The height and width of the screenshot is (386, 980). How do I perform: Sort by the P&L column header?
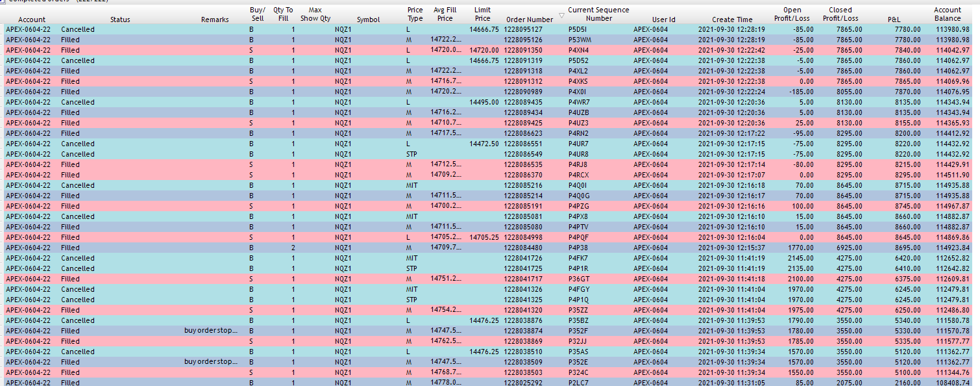894,19
